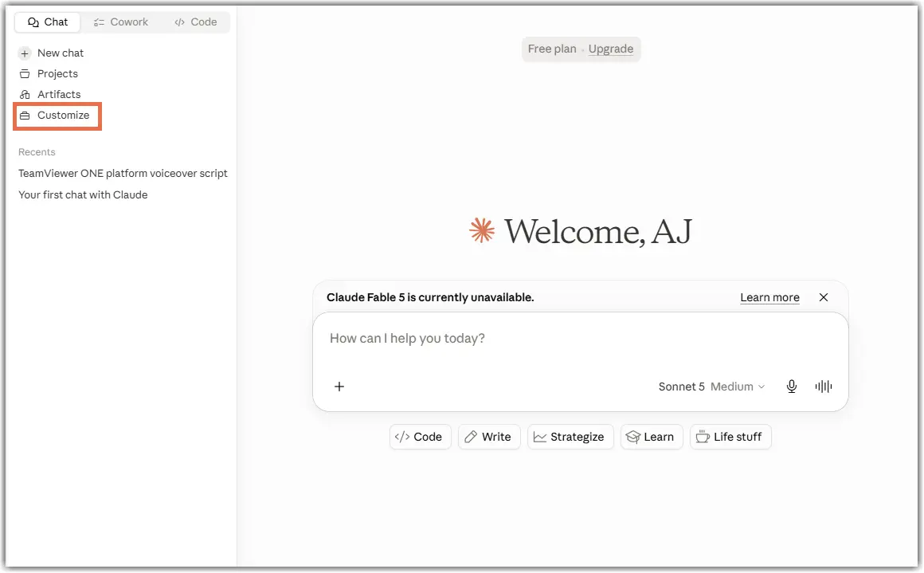Screen dimensions: 924x573
Task: Click the plus attachment icon in prompt box
Action: (339, 387)
